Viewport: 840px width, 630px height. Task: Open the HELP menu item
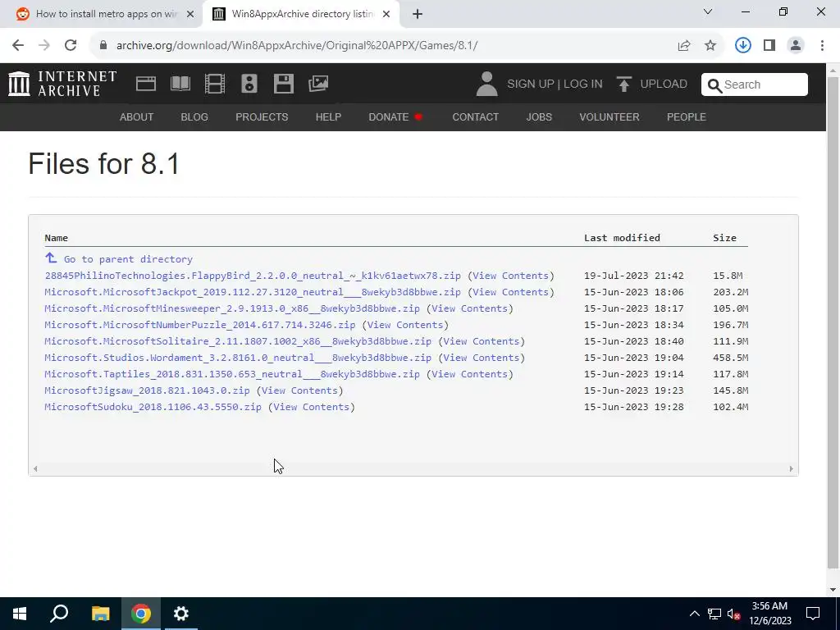point(328,116)
